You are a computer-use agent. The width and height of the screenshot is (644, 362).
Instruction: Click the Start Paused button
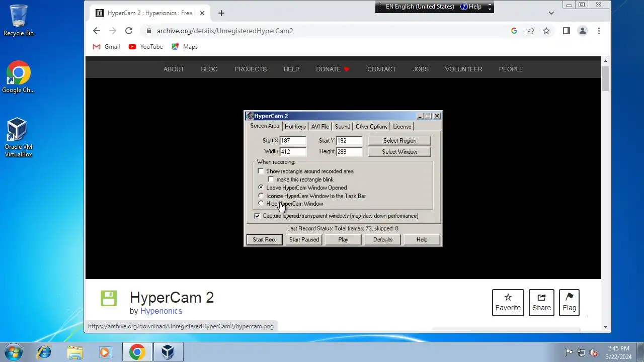coord(304,240)
